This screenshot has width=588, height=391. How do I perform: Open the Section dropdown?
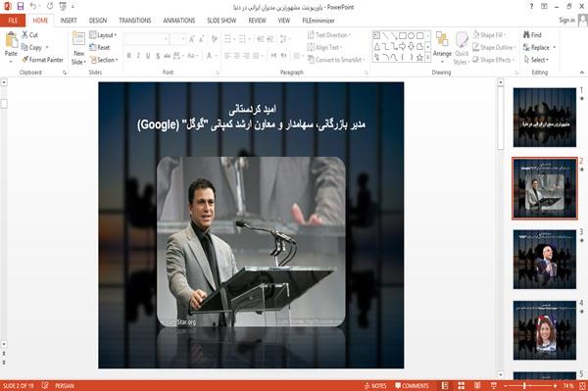(x=104, y=60)
